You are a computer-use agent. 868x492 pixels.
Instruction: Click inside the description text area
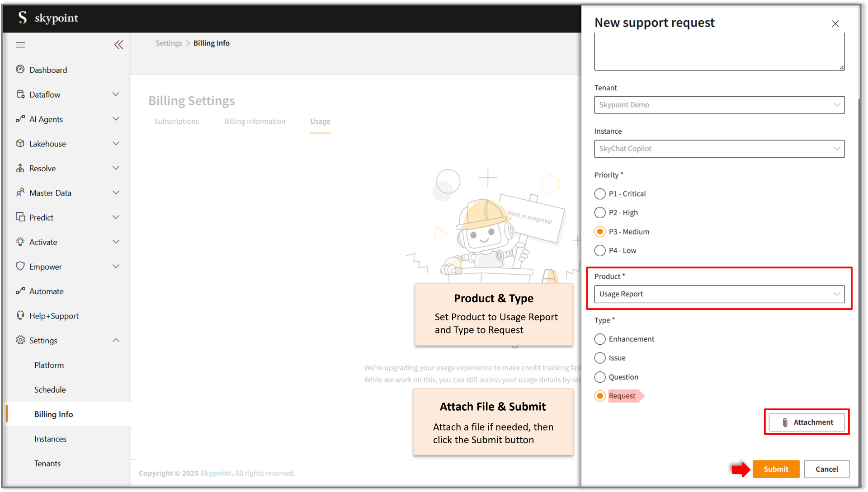pyautogui.click(x=719, y=52)
